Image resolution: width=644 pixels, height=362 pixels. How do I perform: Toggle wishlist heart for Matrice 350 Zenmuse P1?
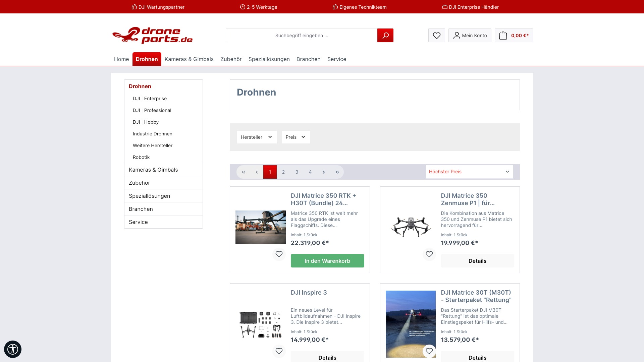pos(429,254)
